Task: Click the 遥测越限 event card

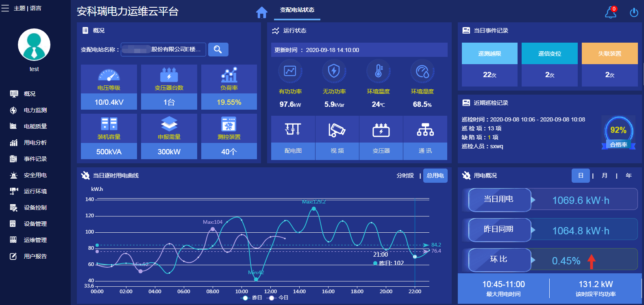Action: tap(490, 65)
